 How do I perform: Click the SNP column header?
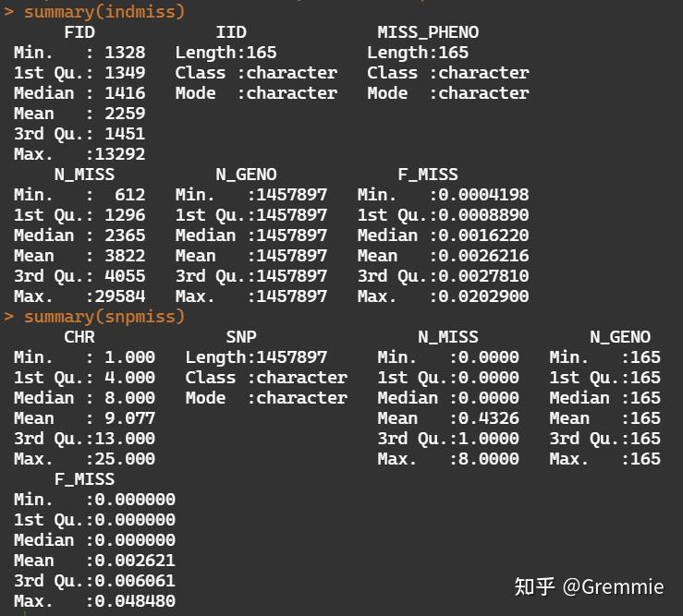pos(241,337)
